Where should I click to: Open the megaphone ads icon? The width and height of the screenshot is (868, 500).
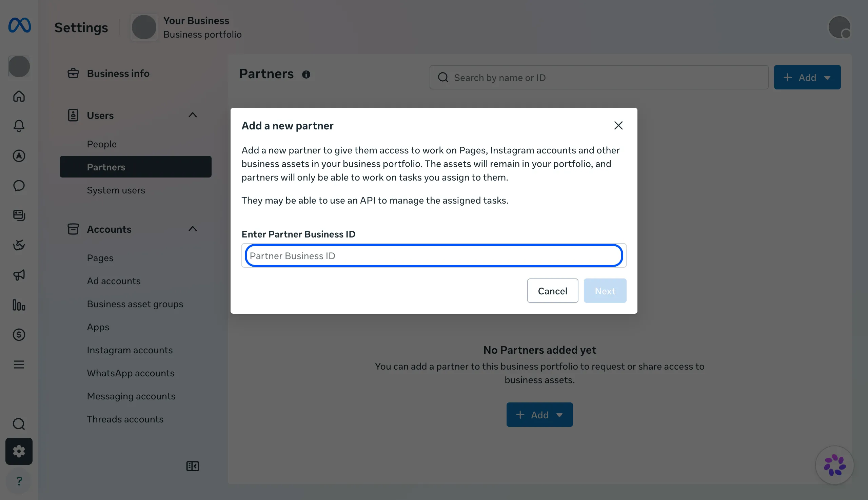click(x=19, y=275)
